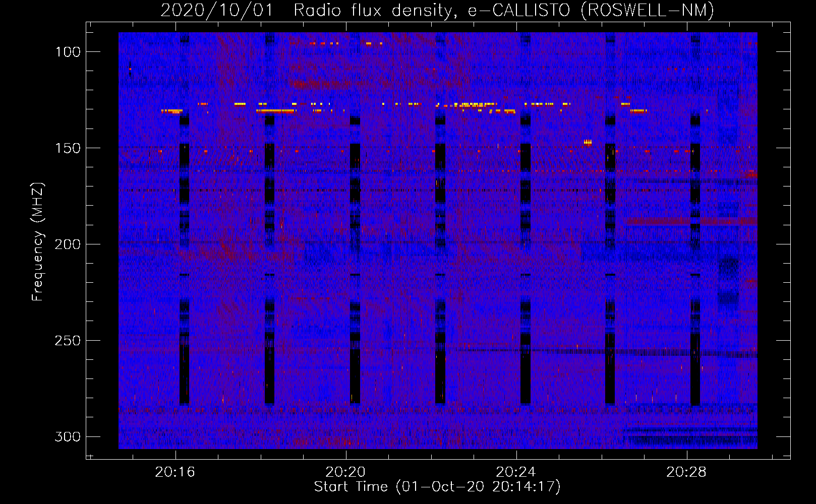This screenshot has width=816, height=504.
Task: Click the plot title mentioning e-CALLISTO ROSWELL-NM
Action: coord(437,10)
